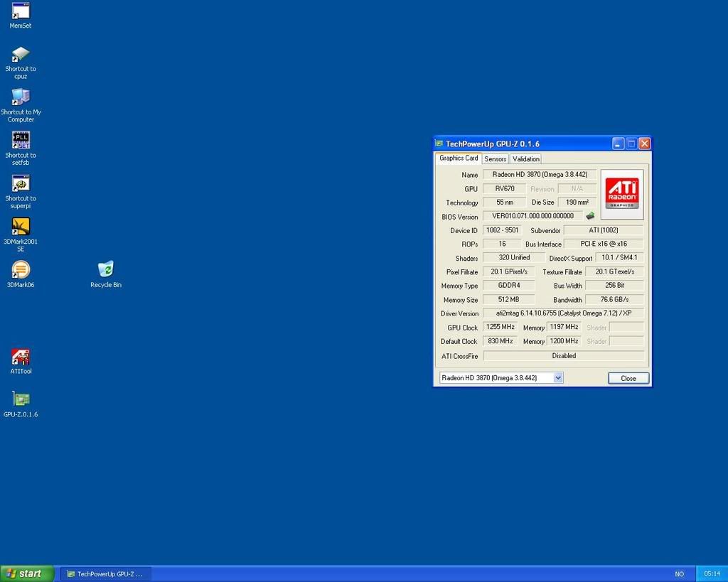This screenshot has width=728, height=582.
Task: Click the Default Clock field 830 MHz
Action: point(500,341)
